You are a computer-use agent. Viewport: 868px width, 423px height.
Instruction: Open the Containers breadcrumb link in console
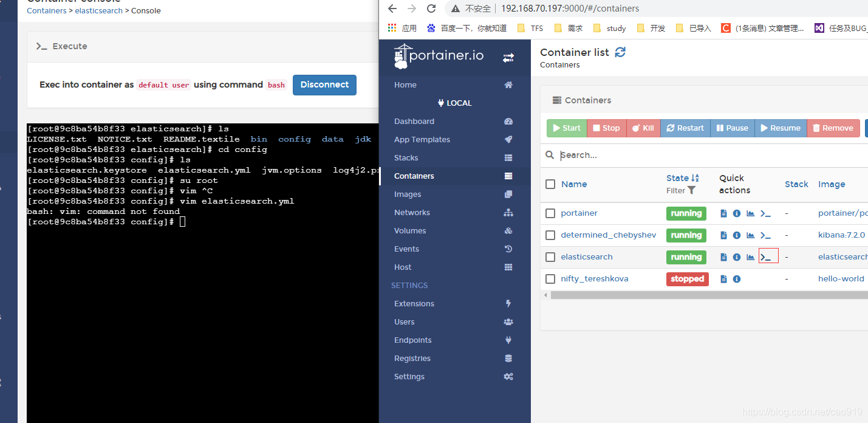click(47, 11)
